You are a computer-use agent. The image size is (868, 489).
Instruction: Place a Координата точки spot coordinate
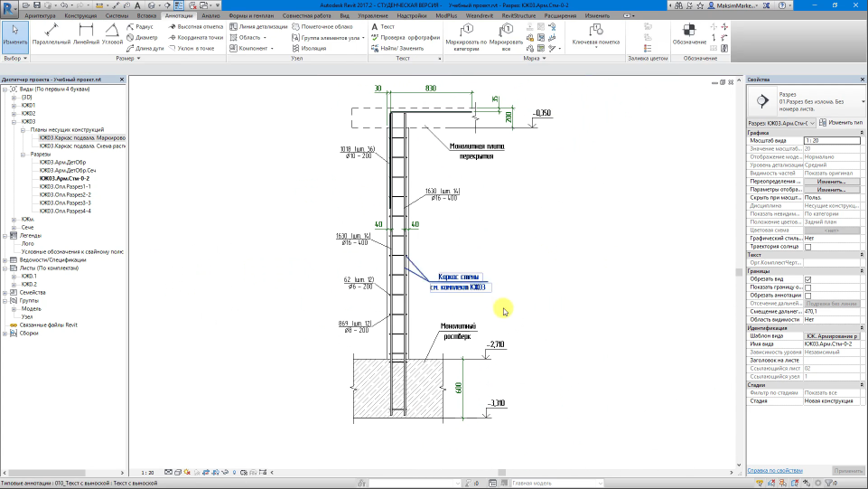(x=195, y=38)
